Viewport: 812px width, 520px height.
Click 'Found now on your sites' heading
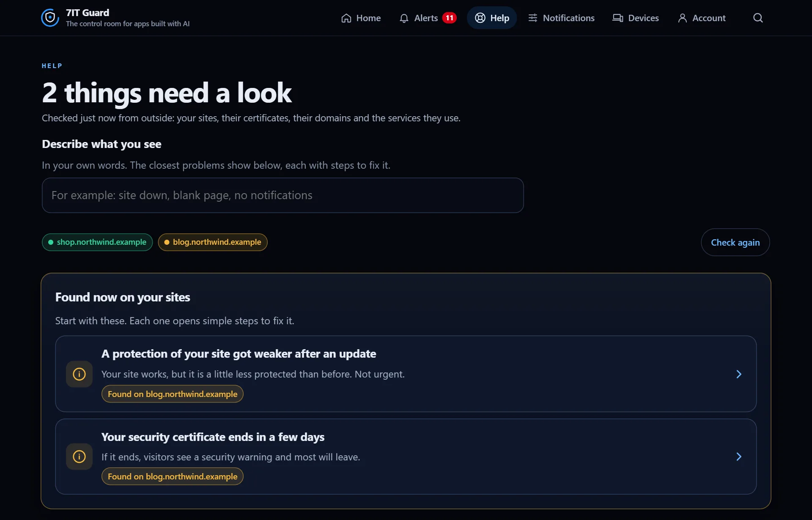click(x=123, y=297)
